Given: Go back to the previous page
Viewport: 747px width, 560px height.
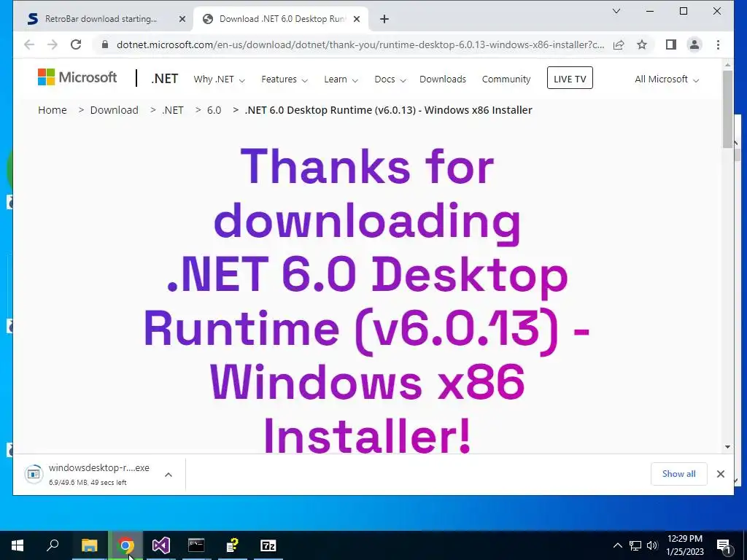Looking at the screenshot, I should (29, 44).
